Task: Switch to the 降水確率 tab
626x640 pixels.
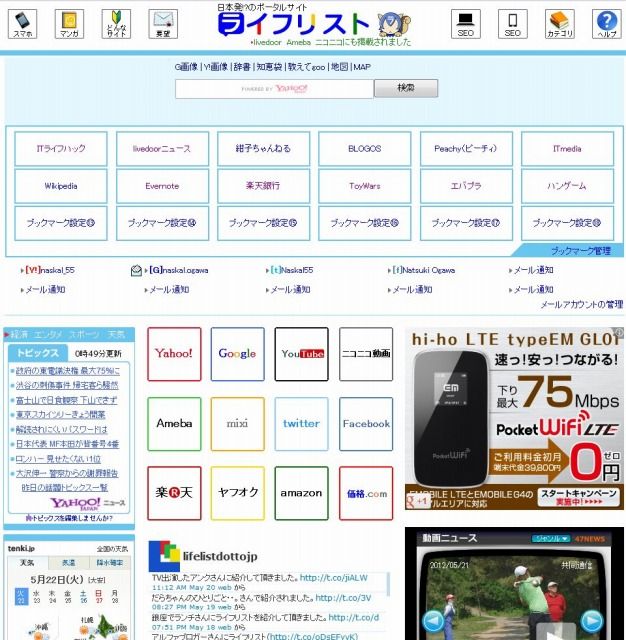Action: click(110, 562)
